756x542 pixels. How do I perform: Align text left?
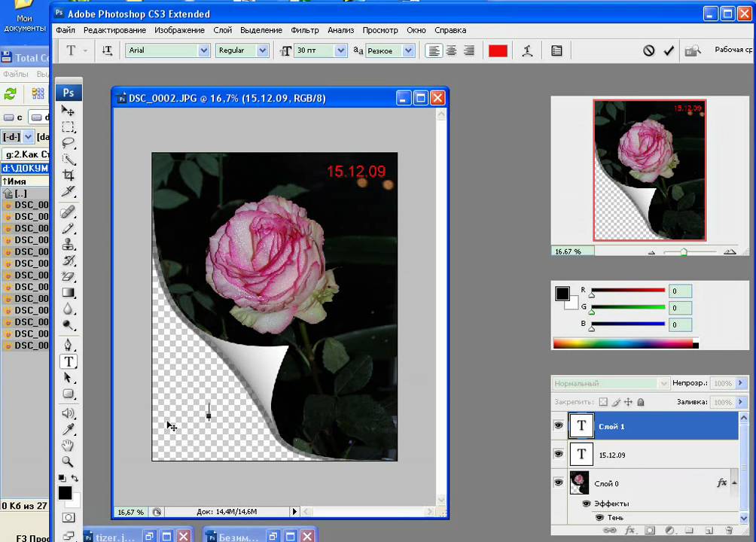pyautogui.click(x=434, y=50)
